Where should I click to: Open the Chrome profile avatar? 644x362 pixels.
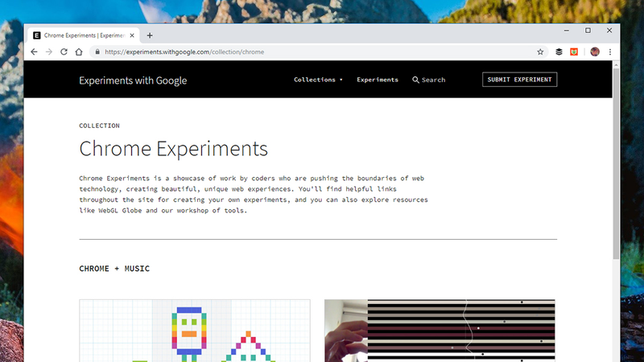click(x=595, y=51)
